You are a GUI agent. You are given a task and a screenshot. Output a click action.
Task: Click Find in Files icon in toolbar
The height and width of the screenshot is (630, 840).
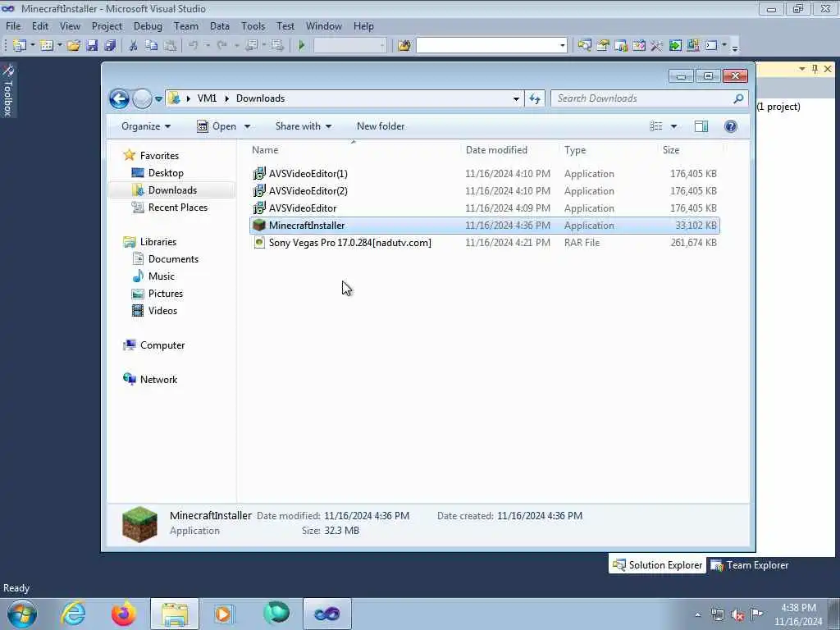click(x=404, y=46)
